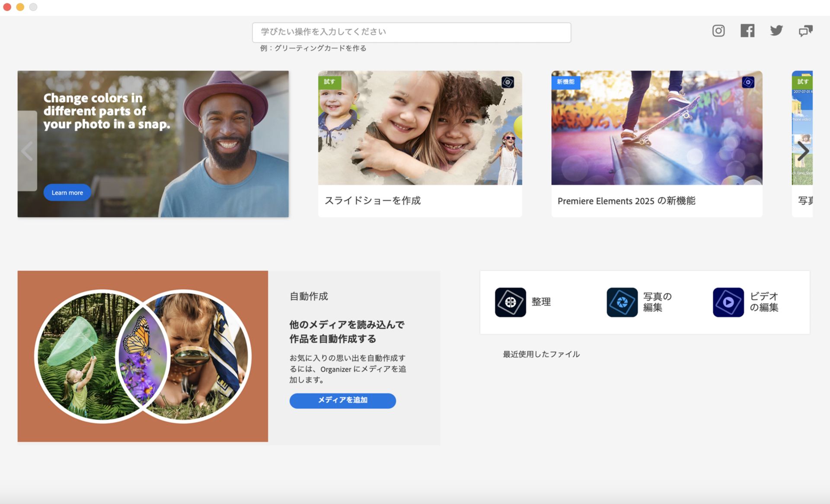
Task: Open the partially visible 写真 card at right
Action: tap(802, 144)
